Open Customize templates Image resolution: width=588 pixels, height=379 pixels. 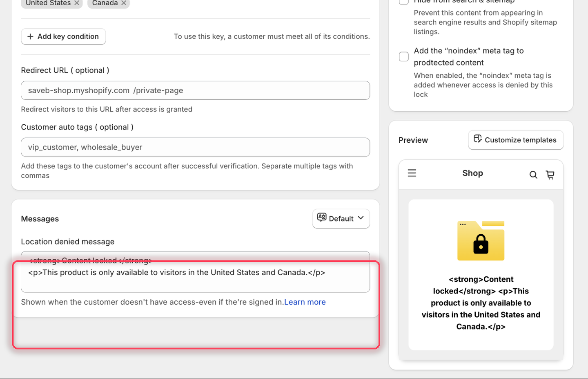[516, 140]
